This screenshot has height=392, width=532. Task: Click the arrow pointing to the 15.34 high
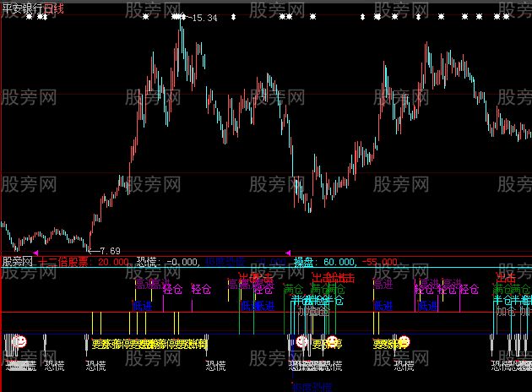188,18
